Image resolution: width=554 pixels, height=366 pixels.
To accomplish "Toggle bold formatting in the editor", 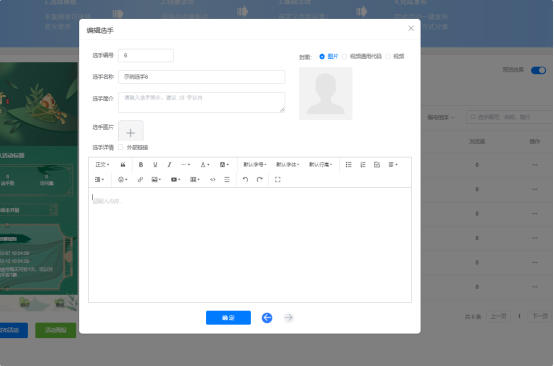I will [141, 165].
